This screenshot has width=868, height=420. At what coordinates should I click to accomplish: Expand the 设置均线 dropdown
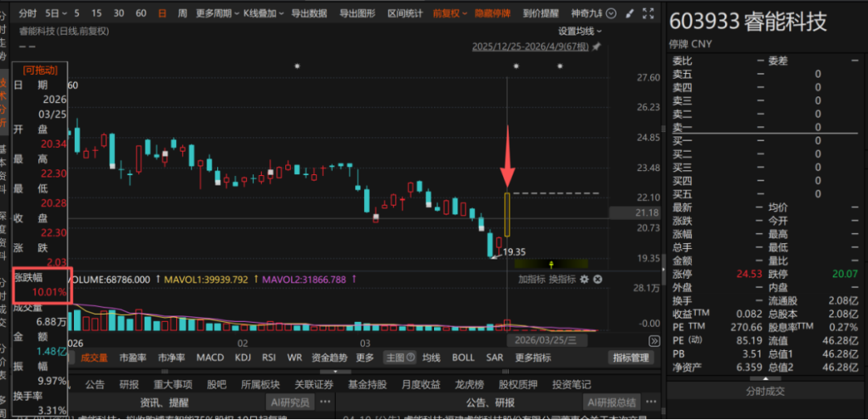point(579,31)
